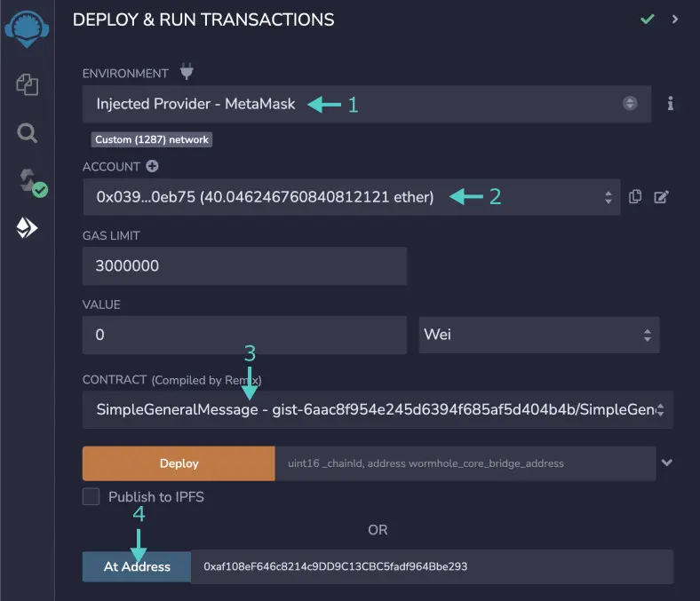
Task: Open the File Explorer sidebar icon
Action: point(28,84)
